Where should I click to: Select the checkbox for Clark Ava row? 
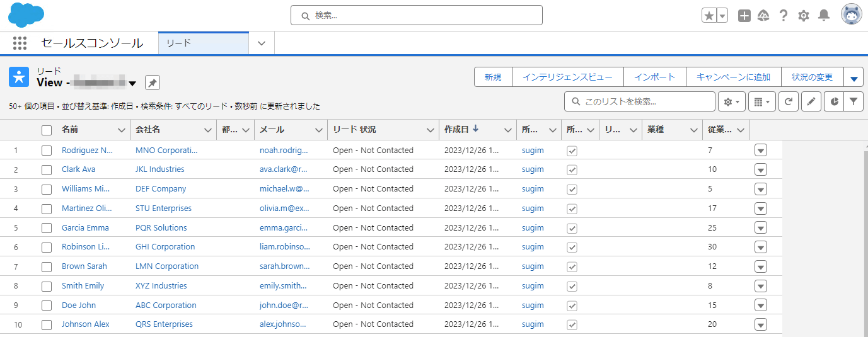tap(47, 169)
